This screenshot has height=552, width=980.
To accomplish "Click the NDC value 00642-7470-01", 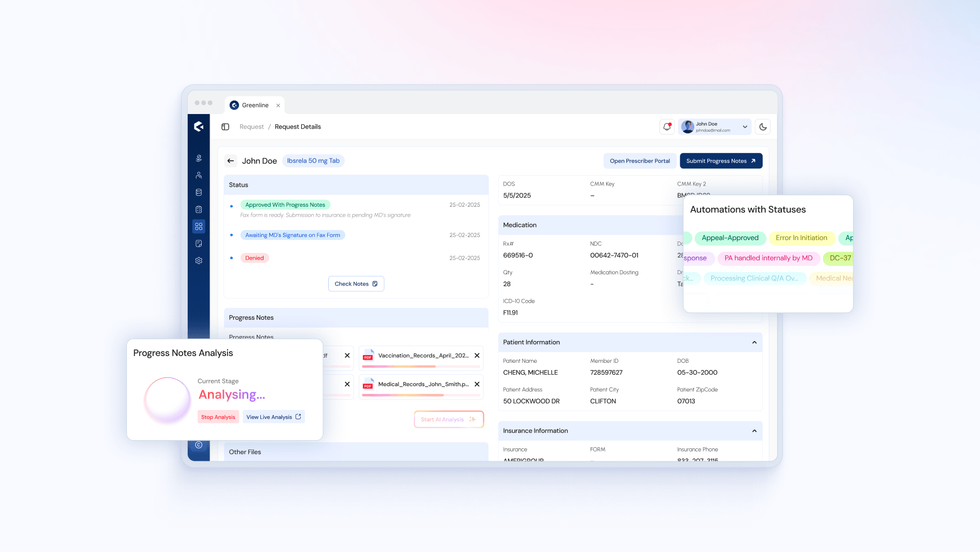I will point(614,255).
